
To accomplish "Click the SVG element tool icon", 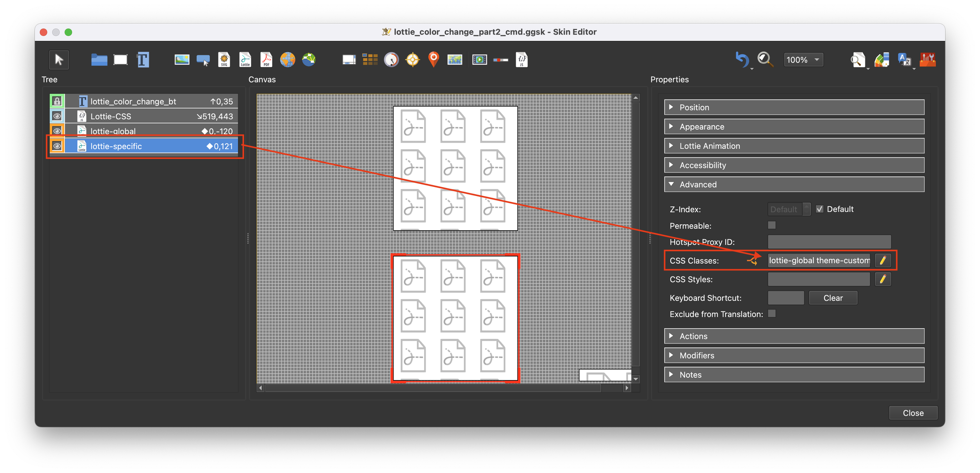I will tap(224, 60).
